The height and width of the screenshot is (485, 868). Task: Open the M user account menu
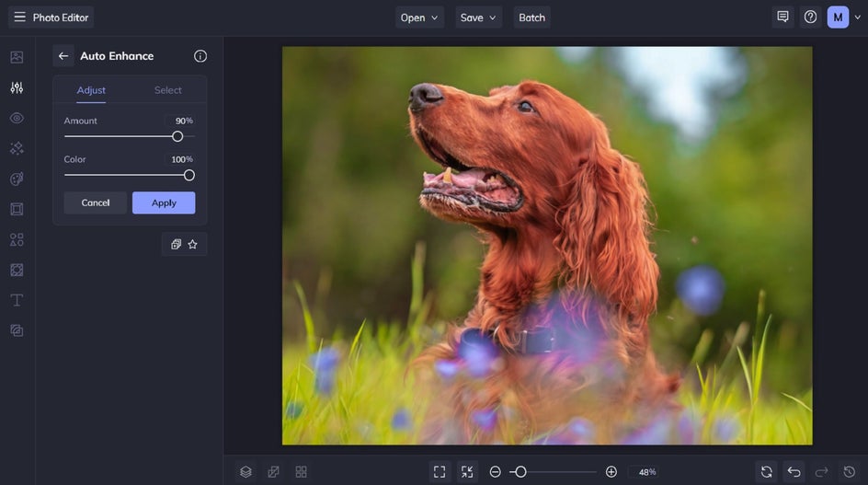coord(838,17)
